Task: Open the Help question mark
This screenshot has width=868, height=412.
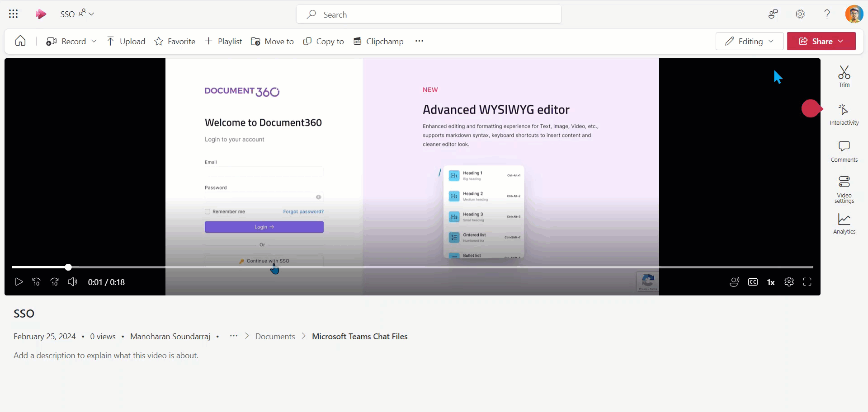Action: [x=827, y=14]
